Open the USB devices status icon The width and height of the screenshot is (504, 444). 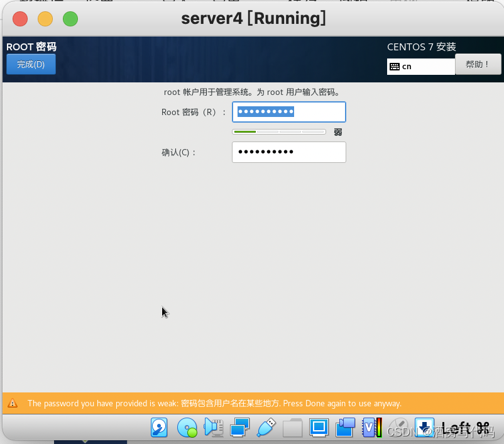pyautogui.click(x=266, y=427)
